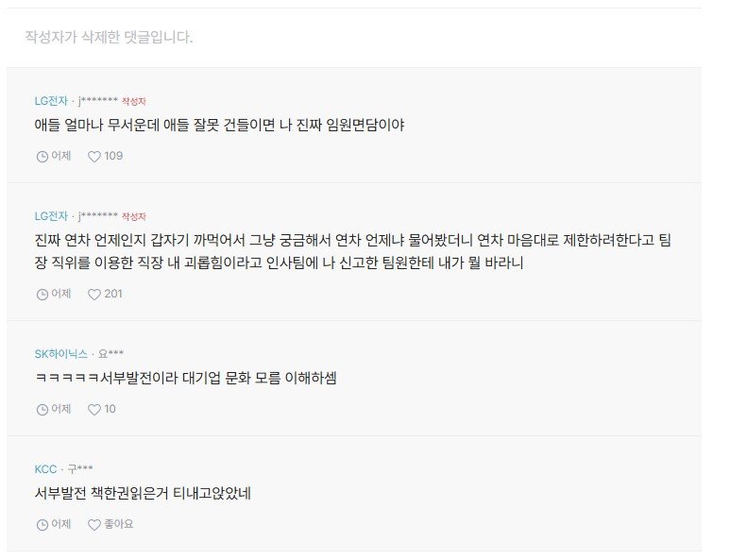Click clock icon on KCC comment
The width and height of the screenshot is (730, 560).
[x=42, y=524]
